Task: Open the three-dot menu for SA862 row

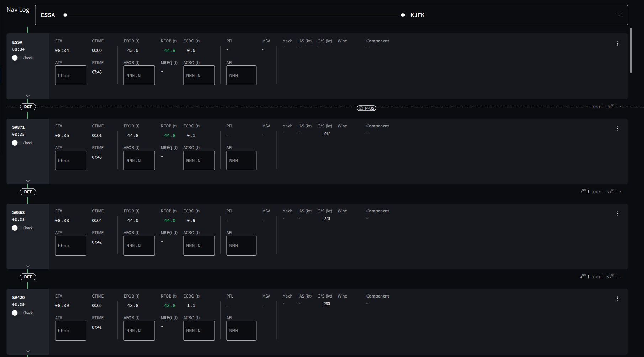Action: pos(618,214)
